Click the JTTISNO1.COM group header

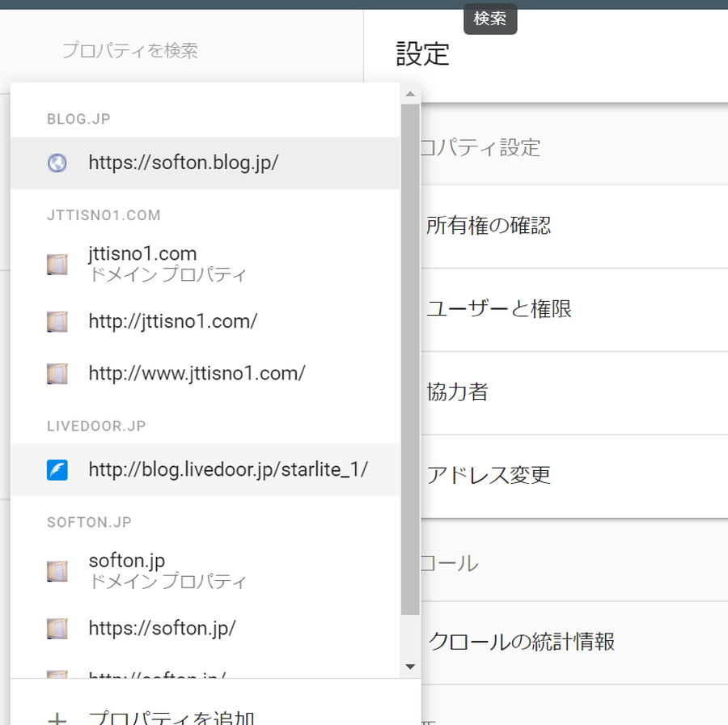(x=104, y=215)
